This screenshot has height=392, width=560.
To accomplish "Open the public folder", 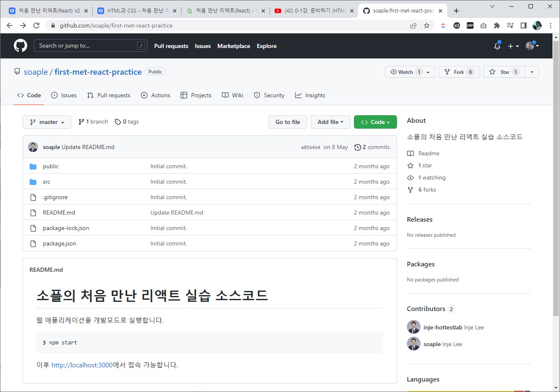I will pyautogui.click(x=51, y=166).
